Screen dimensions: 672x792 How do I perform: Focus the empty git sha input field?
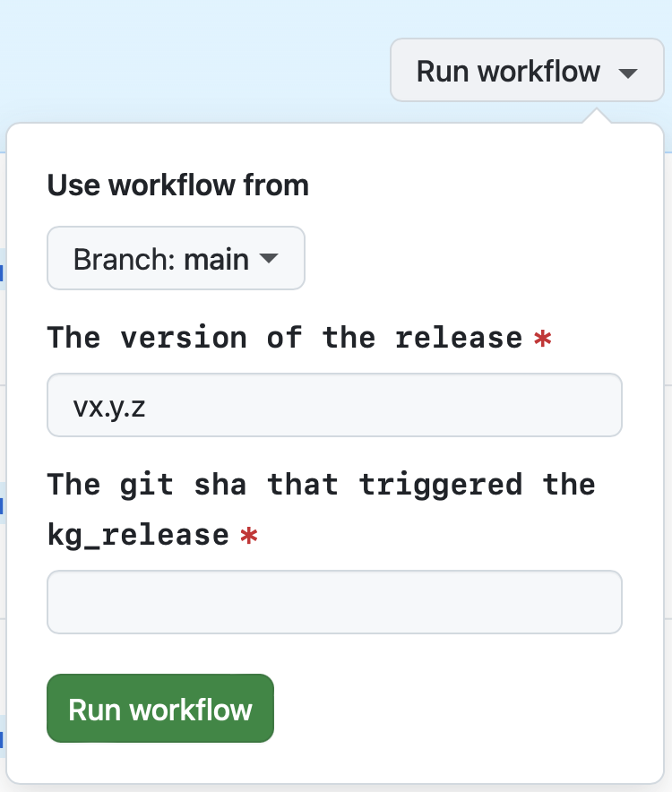[x=334, y=601]
